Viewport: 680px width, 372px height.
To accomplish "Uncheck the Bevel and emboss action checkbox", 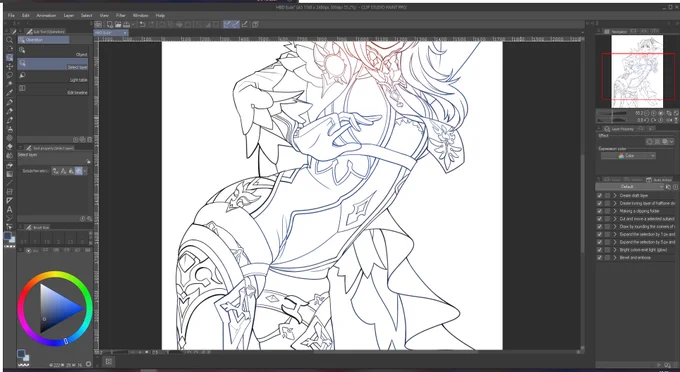I will 599,258.
